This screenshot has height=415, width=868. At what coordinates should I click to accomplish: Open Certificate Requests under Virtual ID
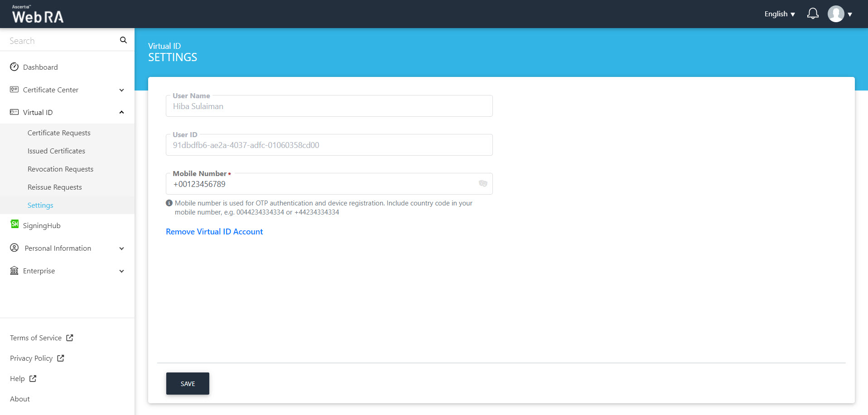tap(59, 133)
